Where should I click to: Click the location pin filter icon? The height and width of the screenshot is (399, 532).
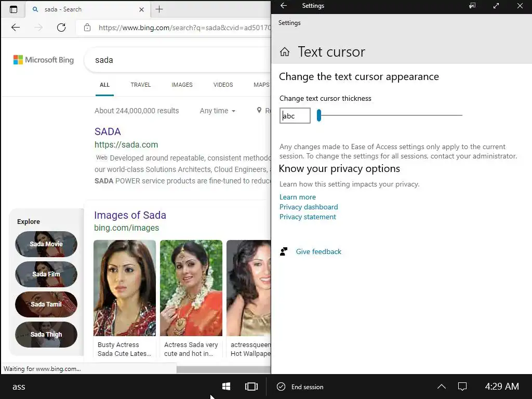259,110
